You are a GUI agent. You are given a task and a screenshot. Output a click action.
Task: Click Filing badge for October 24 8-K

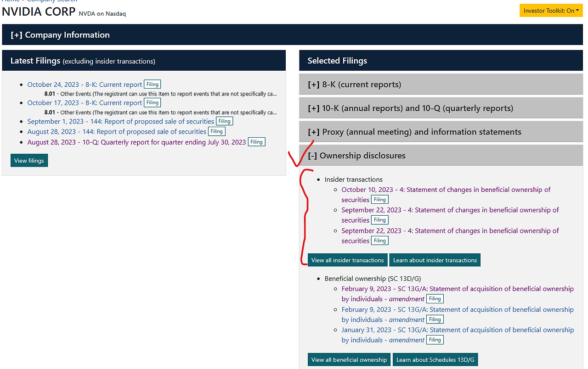point(153,84)
